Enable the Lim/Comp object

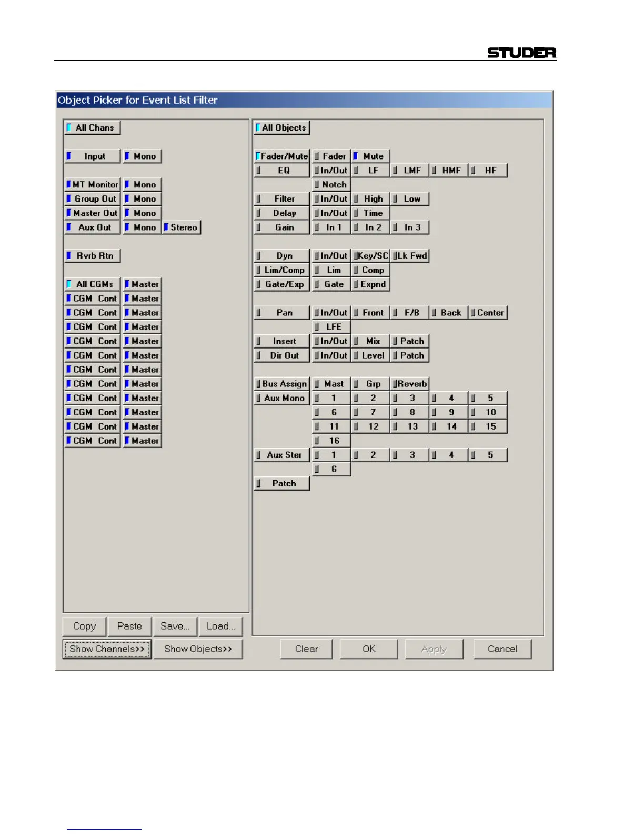coord(281,270)
